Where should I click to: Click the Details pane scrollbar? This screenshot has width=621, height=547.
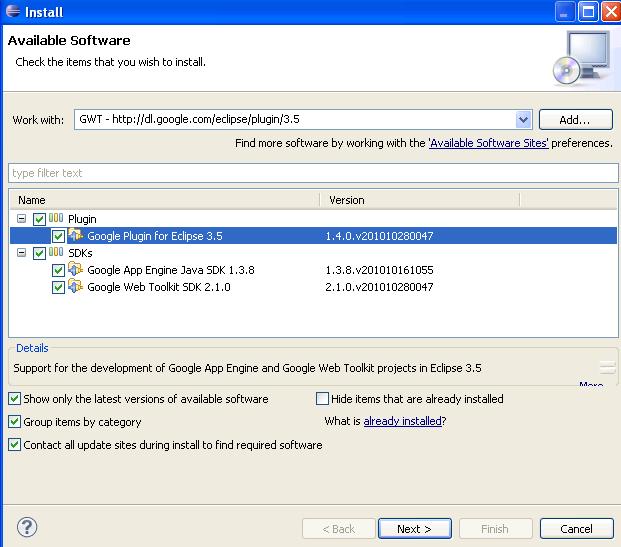[607, 368]
